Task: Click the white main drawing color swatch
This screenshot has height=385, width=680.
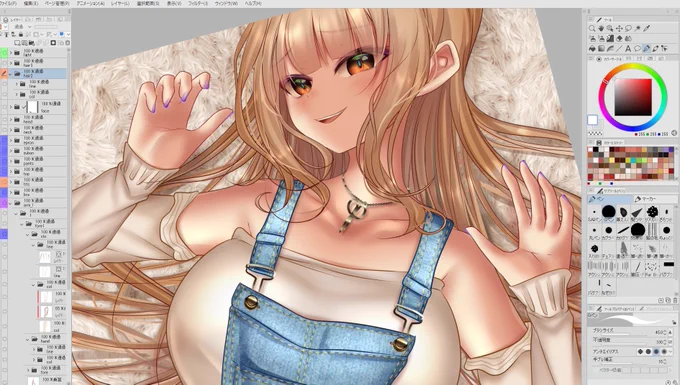Action: [x=592, y=120]
